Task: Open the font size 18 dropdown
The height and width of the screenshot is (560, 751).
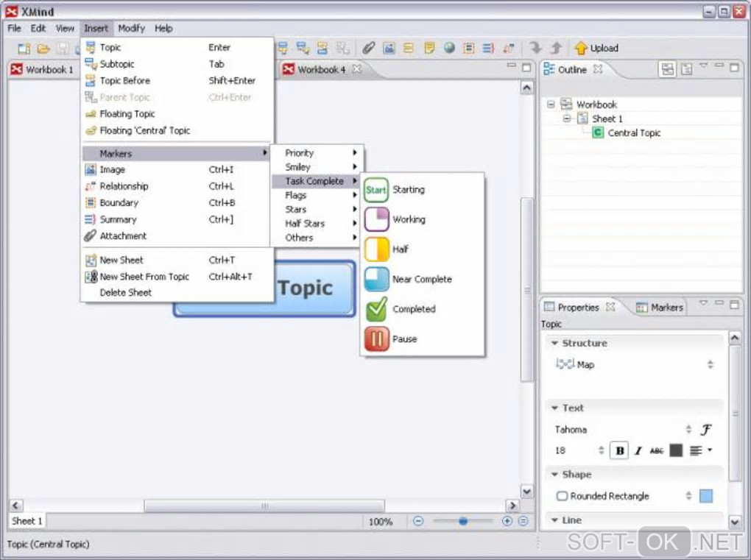Action: [601, 450]
